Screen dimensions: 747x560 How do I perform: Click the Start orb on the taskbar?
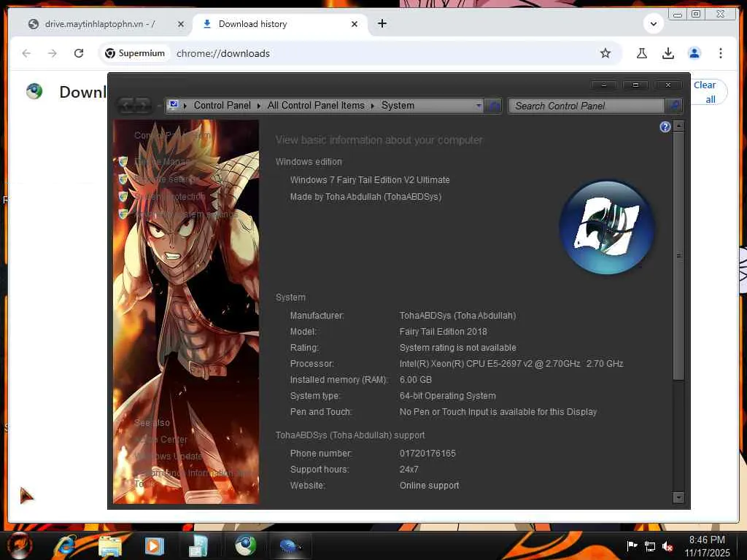coord(20,545)
